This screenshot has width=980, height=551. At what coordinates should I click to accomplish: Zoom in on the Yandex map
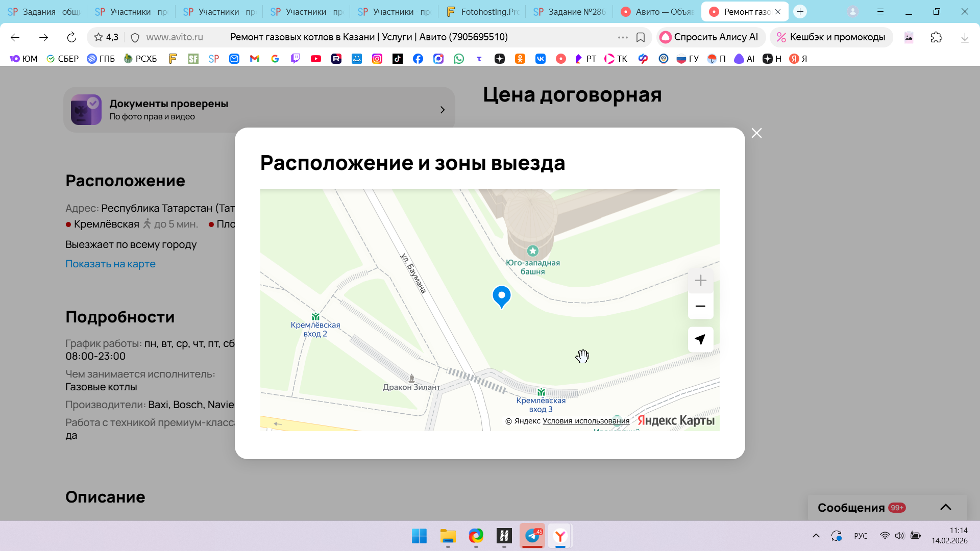pos(700,281)
